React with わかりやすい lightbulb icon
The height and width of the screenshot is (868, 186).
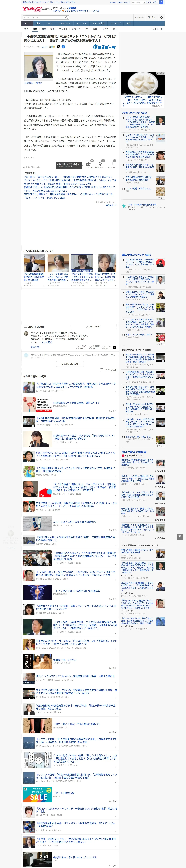pos(100,165)
